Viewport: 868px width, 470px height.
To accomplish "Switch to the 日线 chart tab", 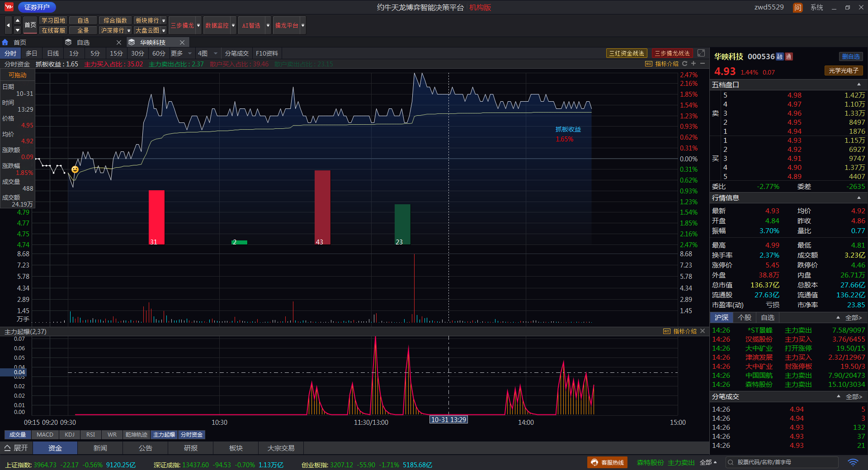I will tap(53, 53).
